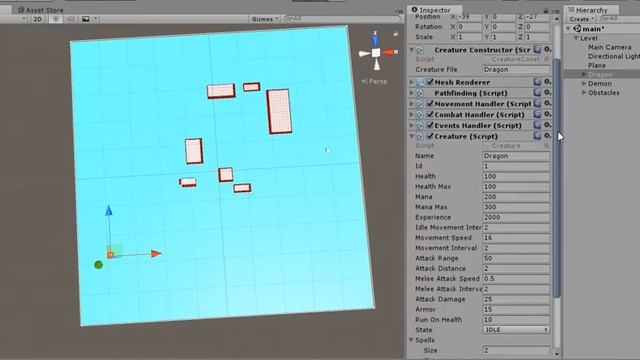The height and width of the screenshot is (360, 640).
Task: Toggle the scene gizmo rotation lock
Action: (x=395, y=33)
